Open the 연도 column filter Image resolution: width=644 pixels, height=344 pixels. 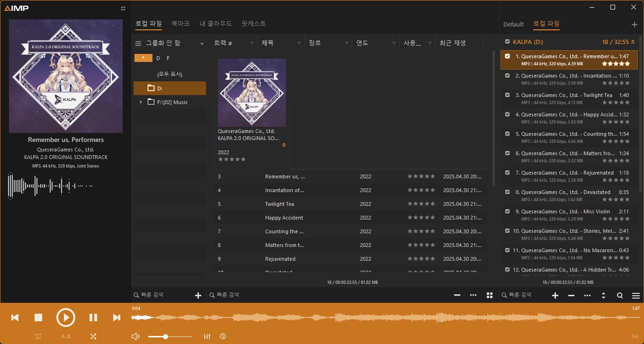click(394, 44)
